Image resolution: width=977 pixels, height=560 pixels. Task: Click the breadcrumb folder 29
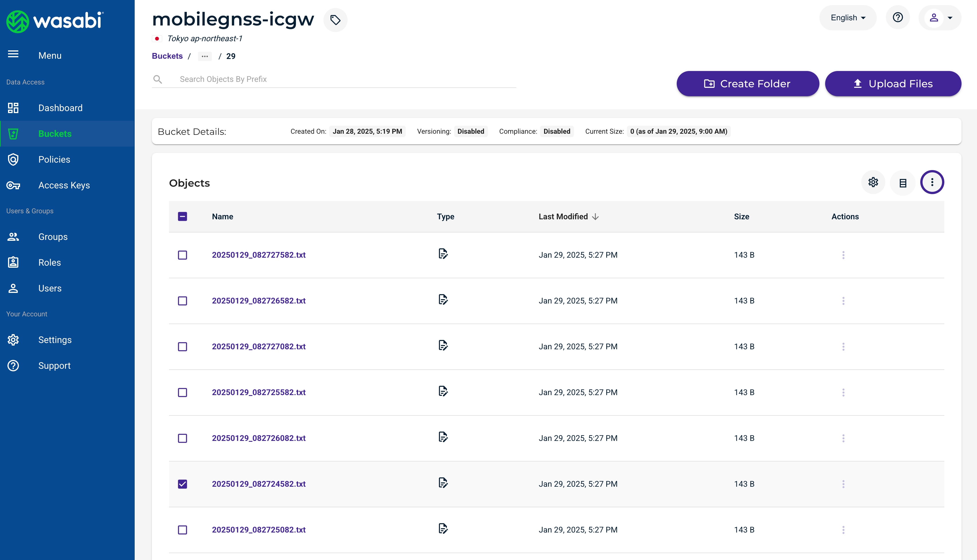[230, 56]
